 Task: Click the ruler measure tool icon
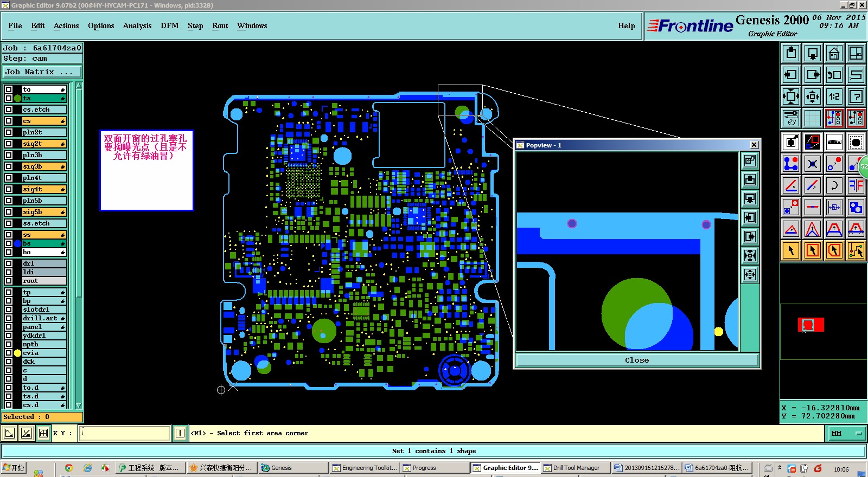(x=834, y=142)
